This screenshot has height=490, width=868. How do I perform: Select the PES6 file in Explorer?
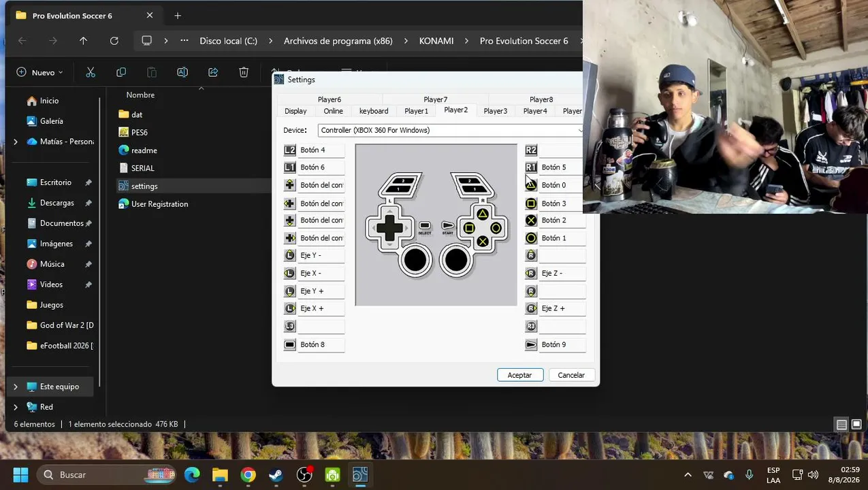[x=139, y=133]
